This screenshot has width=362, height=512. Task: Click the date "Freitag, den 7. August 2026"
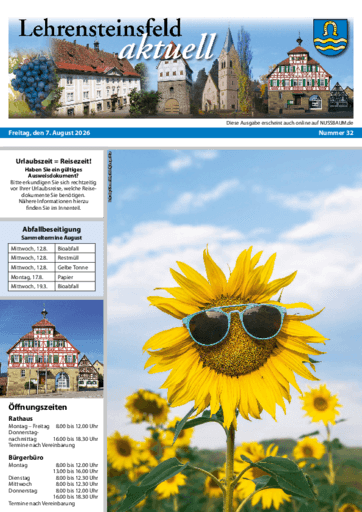pos(49,133)
